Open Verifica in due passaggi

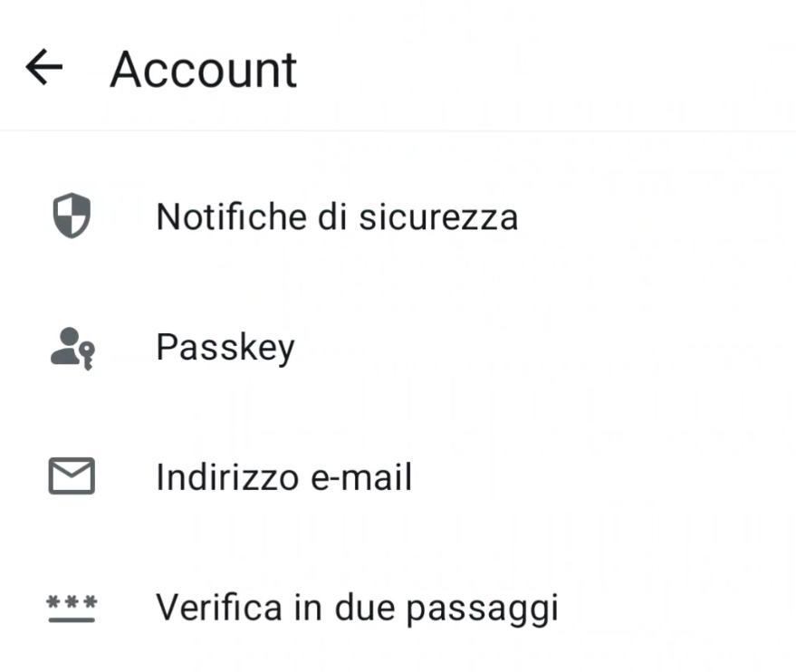tap(357, 608)
